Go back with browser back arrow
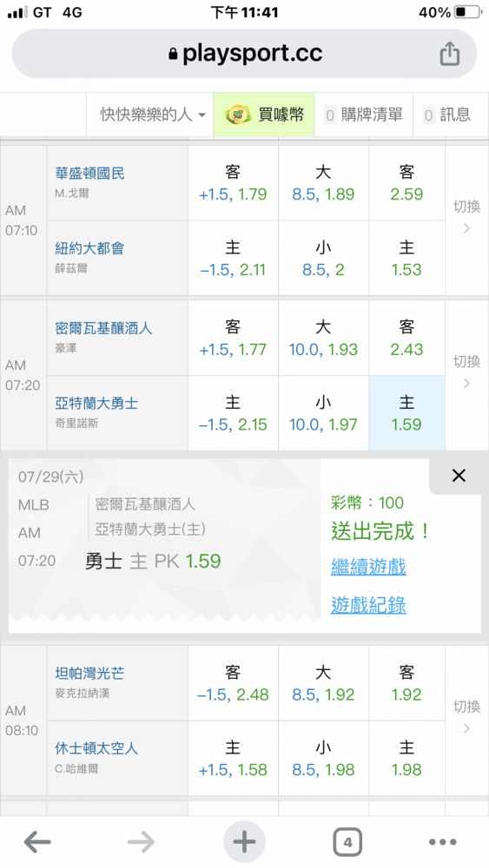Screen dimensions: 489x868 coord(37,842)
